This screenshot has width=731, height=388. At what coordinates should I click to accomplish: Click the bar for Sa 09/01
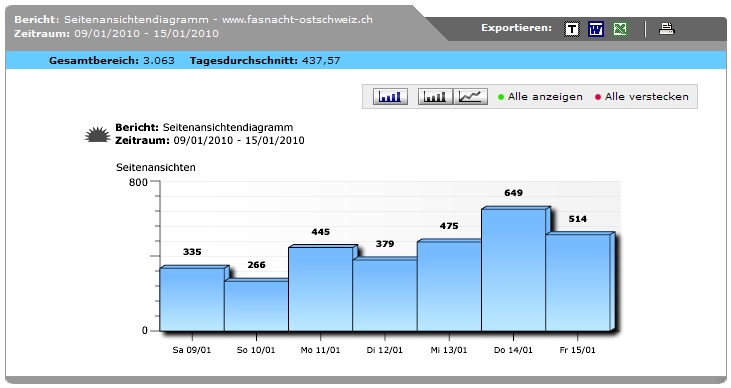tap(192, 299)
